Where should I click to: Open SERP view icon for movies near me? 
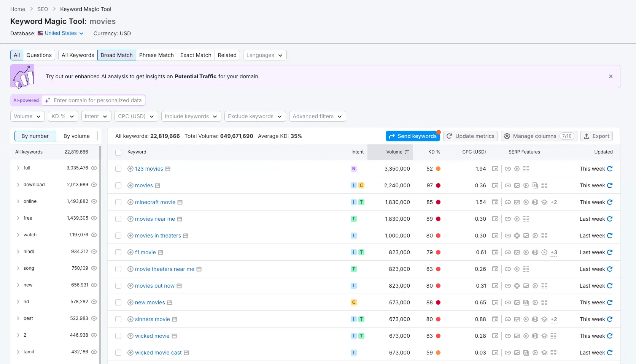tap(495, 219)
